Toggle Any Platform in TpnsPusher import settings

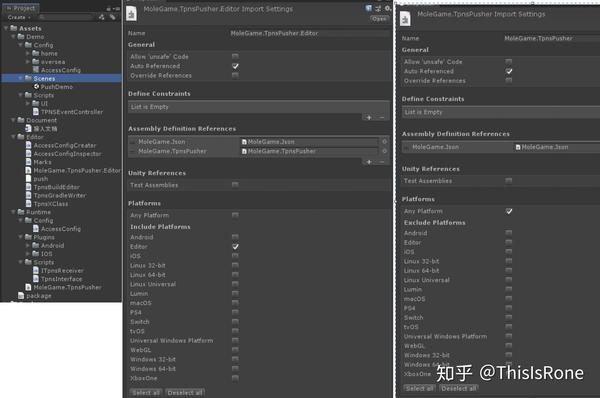tap(509, 211)
